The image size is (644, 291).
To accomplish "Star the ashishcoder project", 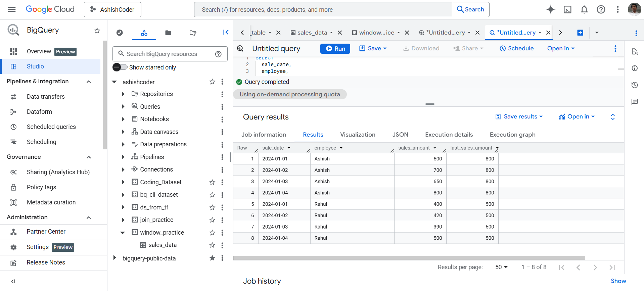I will [x=212, y=82].
